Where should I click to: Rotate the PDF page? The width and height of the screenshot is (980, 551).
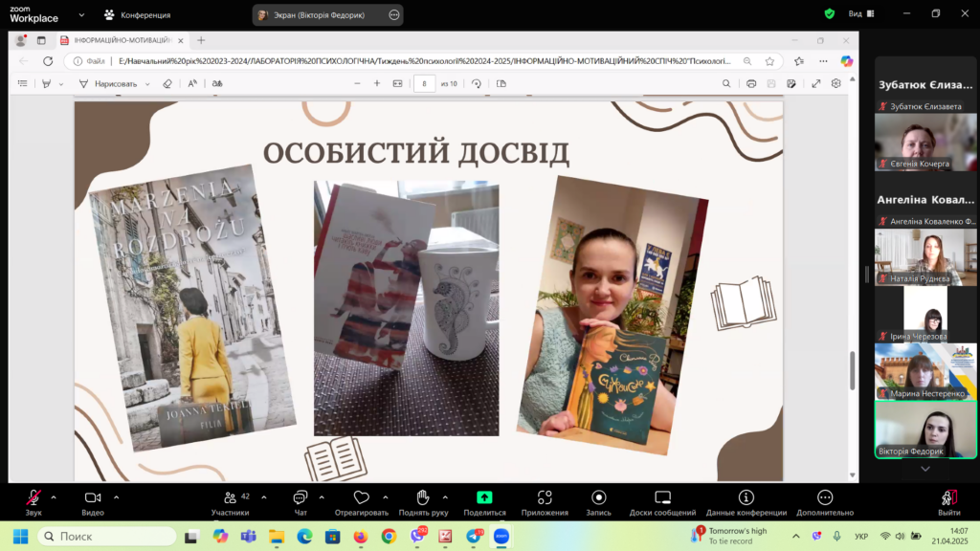point(477,83)
